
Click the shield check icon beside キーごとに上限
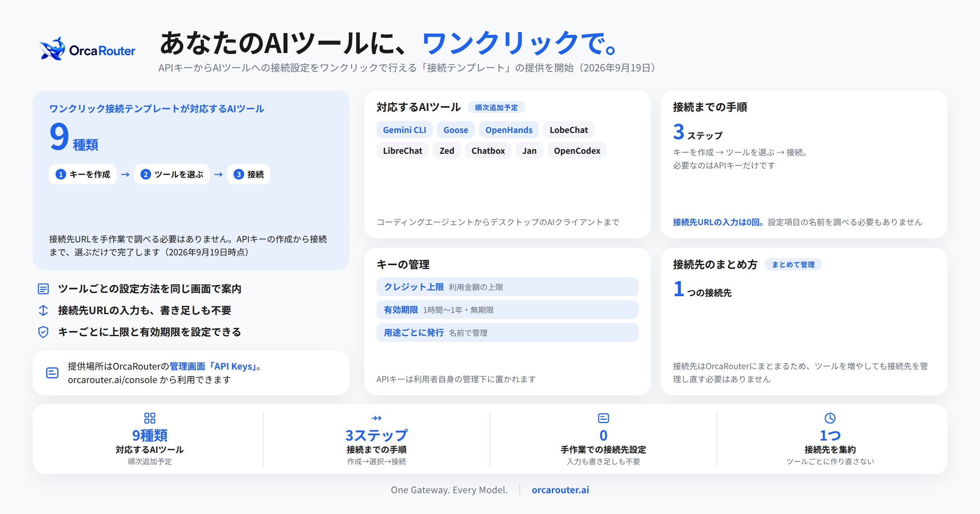click(x=43, y=332)
